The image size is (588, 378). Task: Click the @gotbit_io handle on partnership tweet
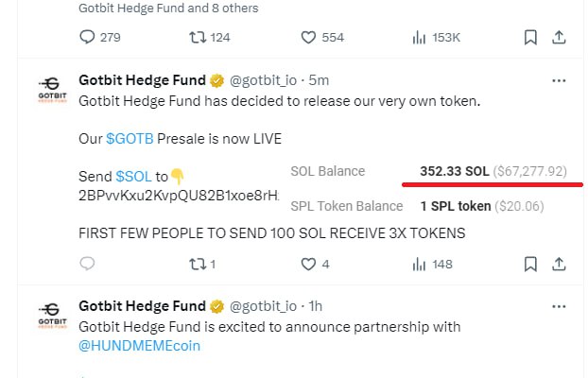click(x=263, y=306)
